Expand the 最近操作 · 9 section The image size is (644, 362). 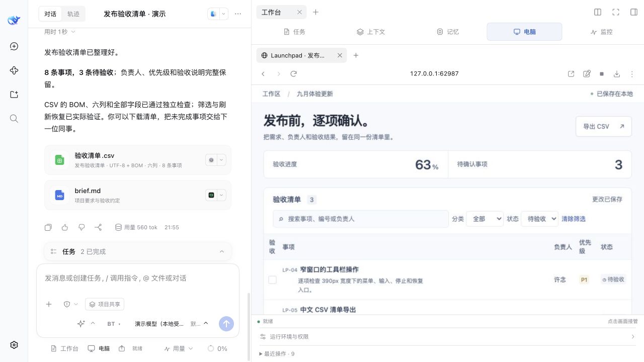[x=277, y=354]
